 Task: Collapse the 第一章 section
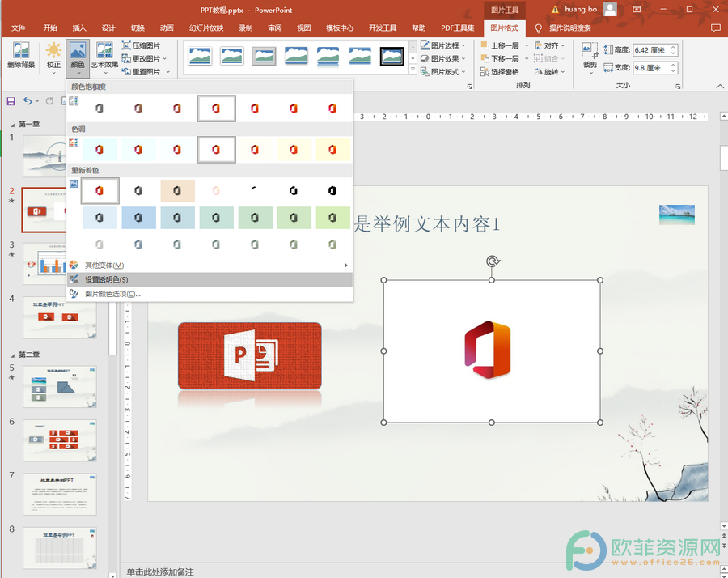click(x=12, y=125)
